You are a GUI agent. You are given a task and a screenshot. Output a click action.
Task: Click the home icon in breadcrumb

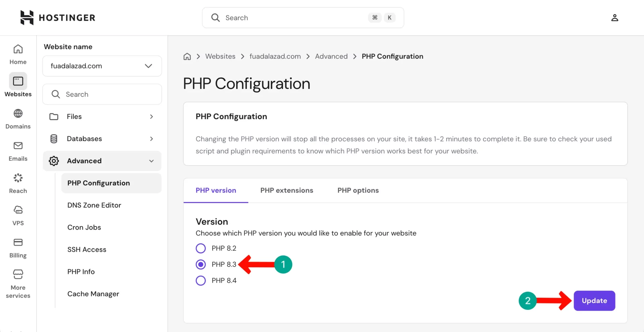pyautogui.click(x=187, y=56)
